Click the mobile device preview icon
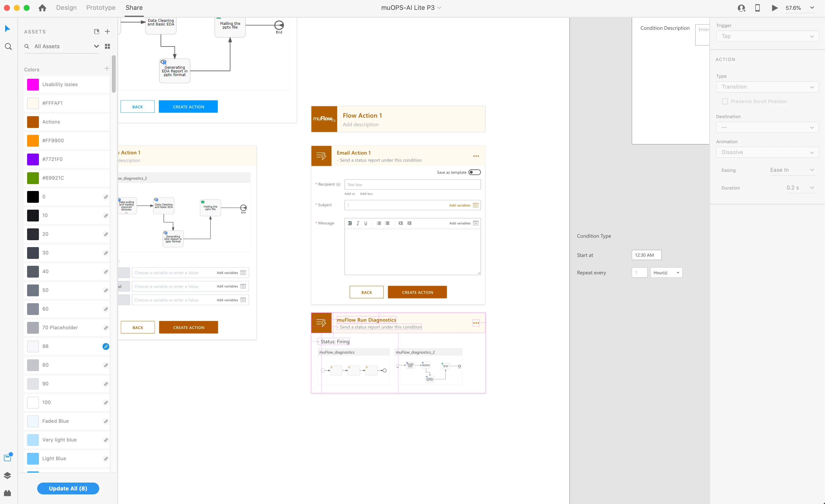This screenshot has height=504, width=825. point(757,8)
